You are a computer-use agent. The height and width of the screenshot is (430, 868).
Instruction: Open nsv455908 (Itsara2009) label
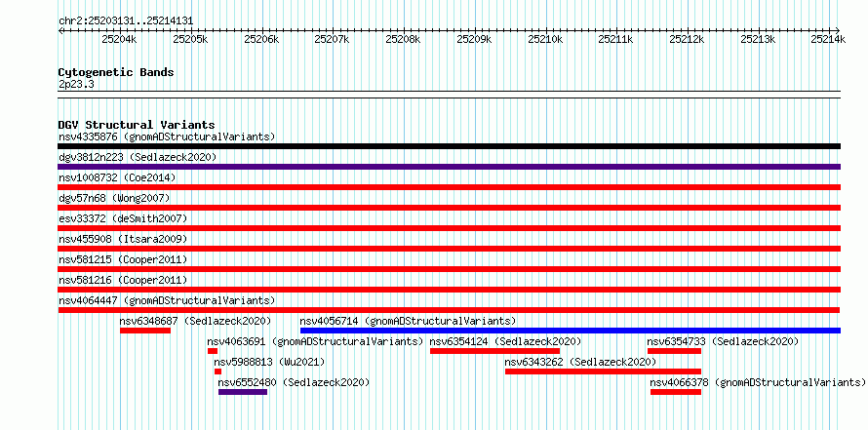coord(123,239)
